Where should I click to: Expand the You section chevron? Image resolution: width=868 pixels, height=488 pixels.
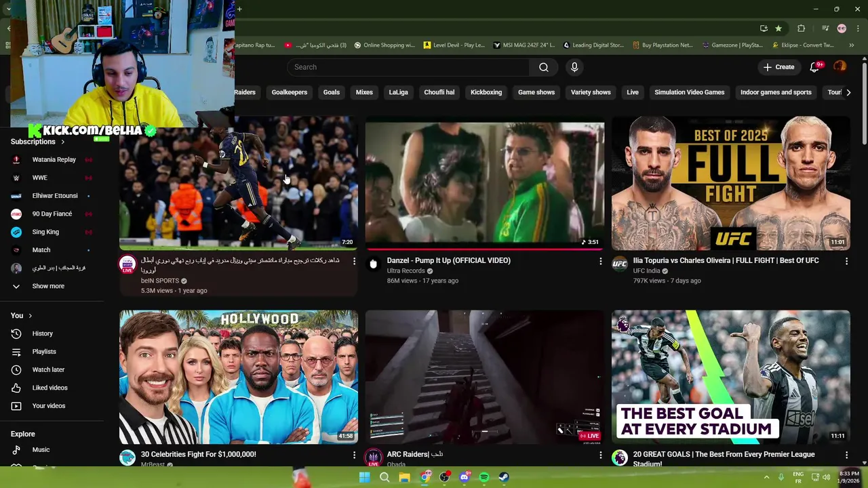30,316
